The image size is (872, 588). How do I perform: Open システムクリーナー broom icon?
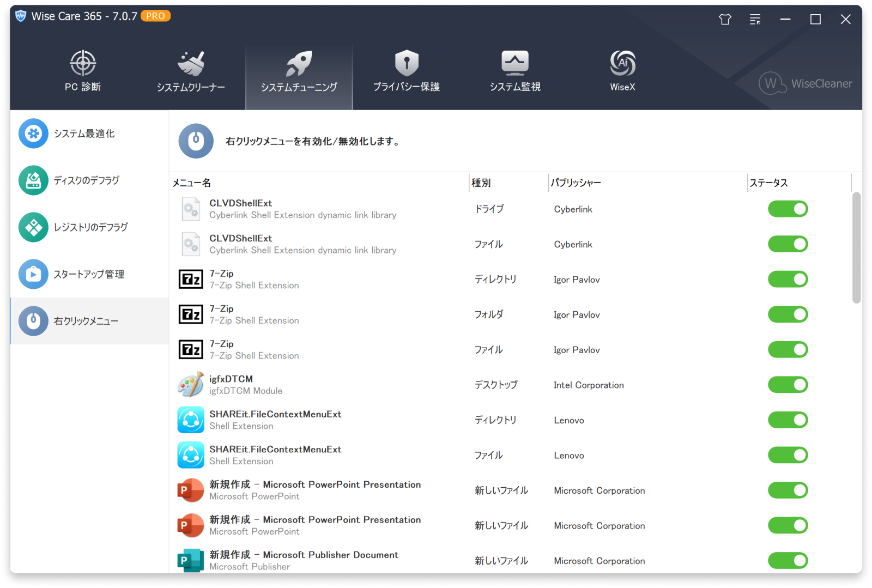(x=191, y=63)
